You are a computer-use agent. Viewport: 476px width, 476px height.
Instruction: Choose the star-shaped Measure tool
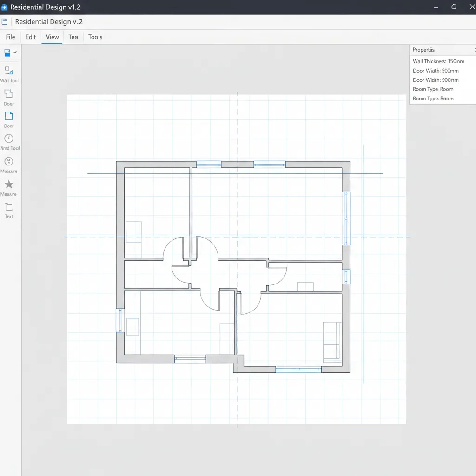[x=8, y=185]
